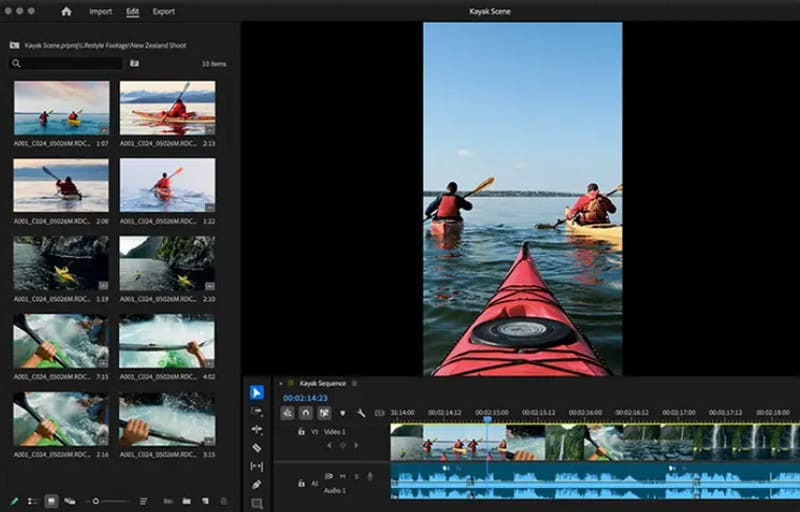
Task: Add a marker with the marker icon
Action: tap(342, 413)
